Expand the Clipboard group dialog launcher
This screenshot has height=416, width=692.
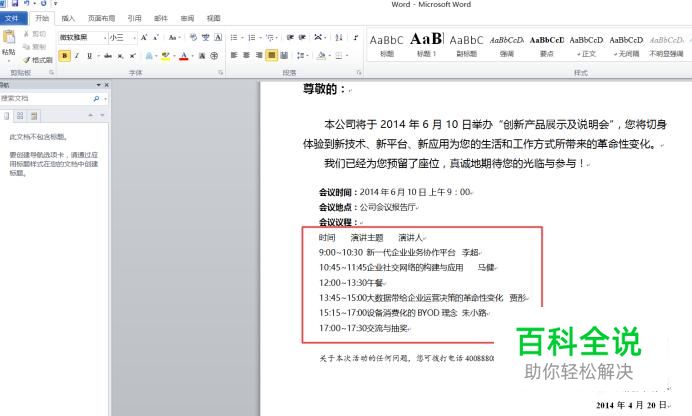[52, 72]
